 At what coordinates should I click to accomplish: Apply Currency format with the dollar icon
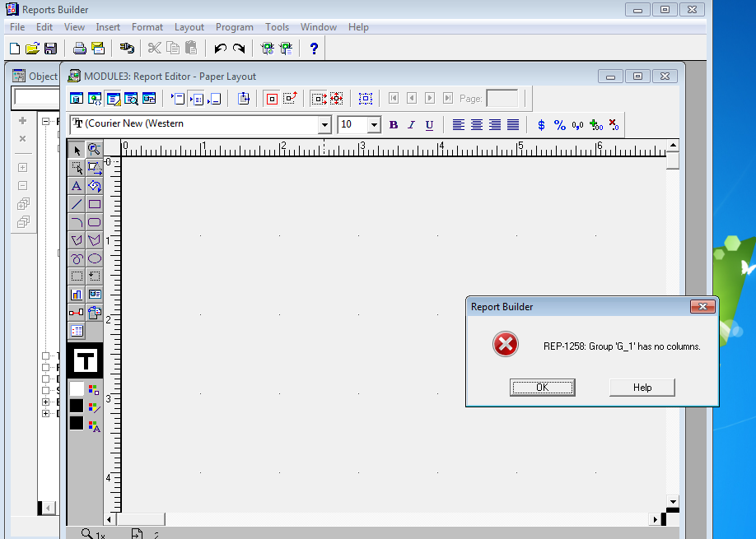[541, 125]
